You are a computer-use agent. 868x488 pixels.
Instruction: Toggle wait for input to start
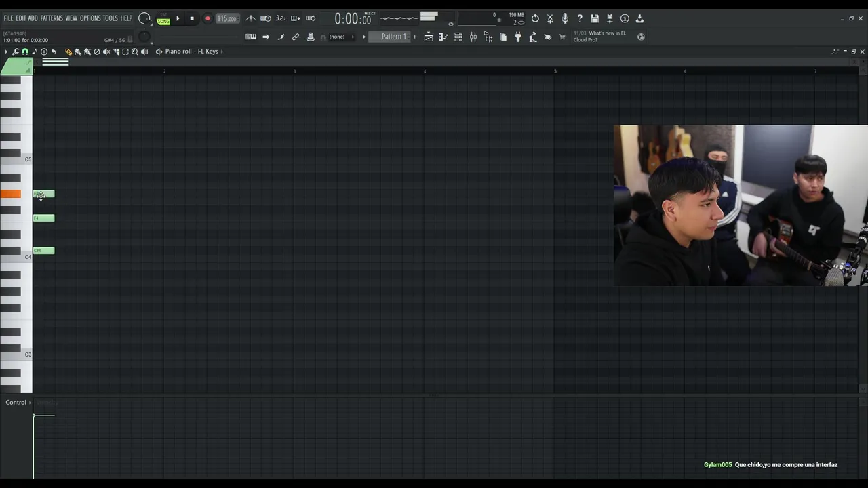click(x=266, y=18)
